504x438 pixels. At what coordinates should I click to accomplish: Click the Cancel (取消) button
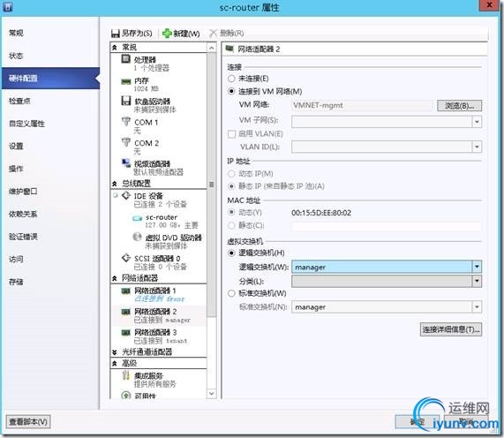466,421
